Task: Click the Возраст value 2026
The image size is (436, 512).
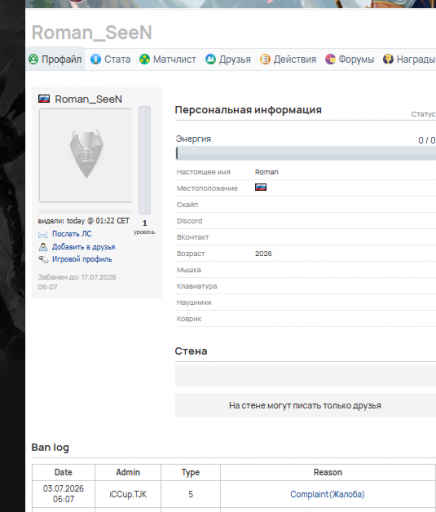Action: 263,254
